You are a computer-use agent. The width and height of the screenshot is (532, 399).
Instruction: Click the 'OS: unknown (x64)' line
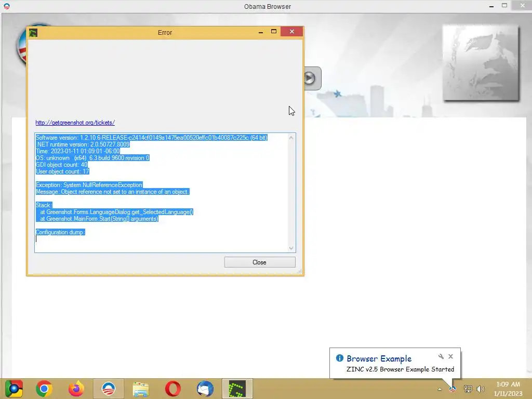92,158
